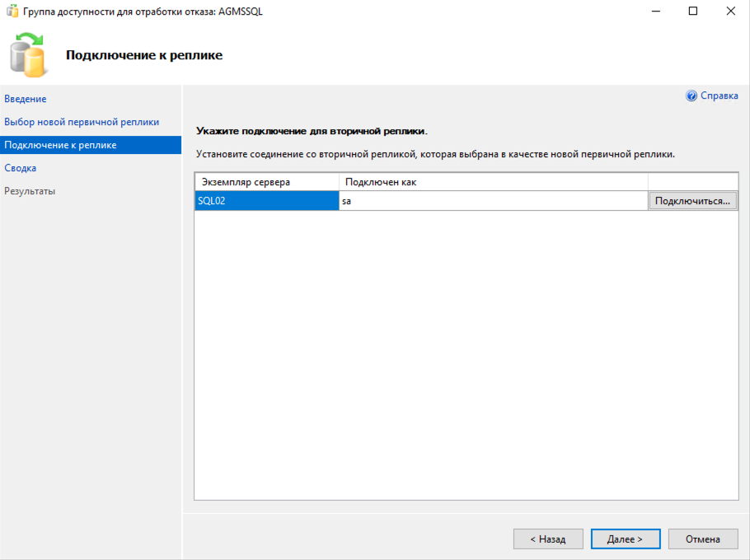Screen dimensions: 750x560
Task: Click the Результаты step in sidebar
Action: pyautogui.click(x=30, y=191)
